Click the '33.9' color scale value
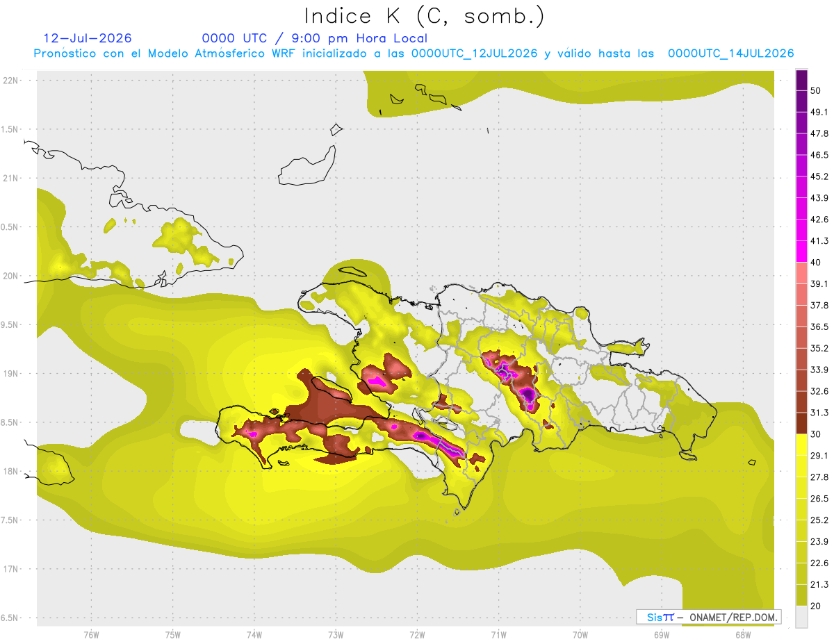834x644 pixels. pos(819,370)
